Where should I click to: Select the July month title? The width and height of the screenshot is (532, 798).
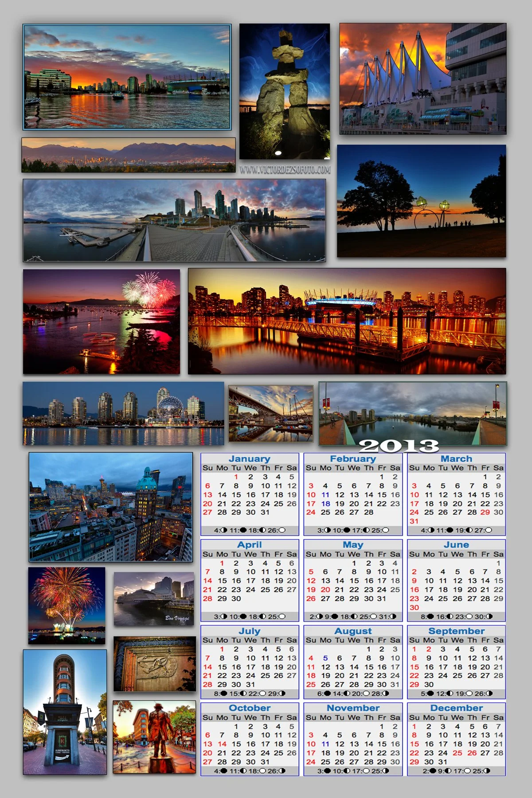(x=250, y=631)
